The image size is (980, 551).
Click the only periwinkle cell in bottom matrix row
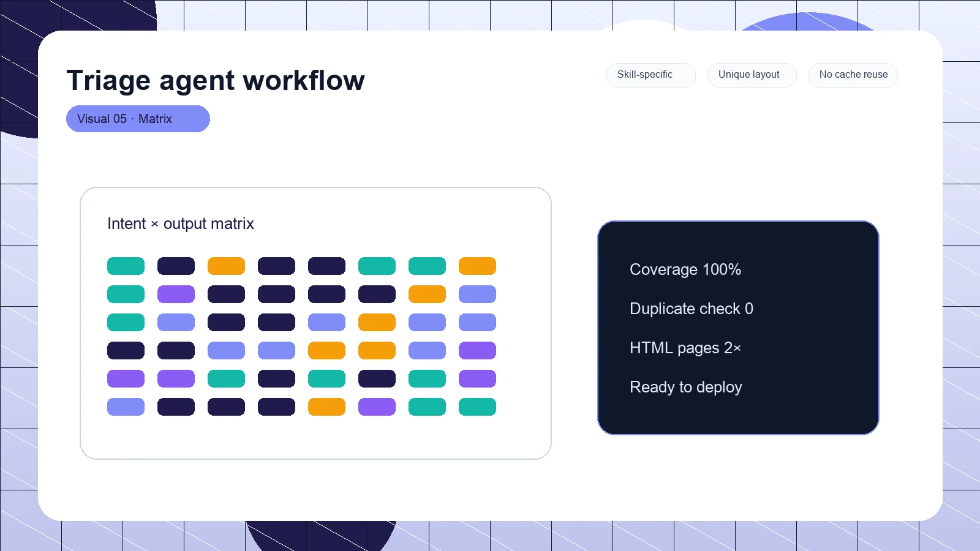tap(126, 407)
